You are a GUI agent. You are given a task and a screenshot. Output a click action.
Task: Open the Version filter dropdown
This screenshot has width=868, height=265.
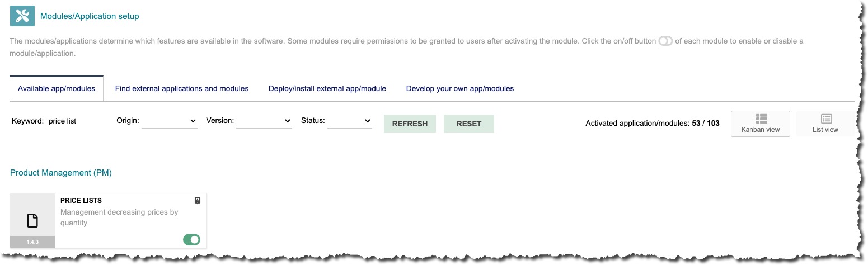coord(264,121)
